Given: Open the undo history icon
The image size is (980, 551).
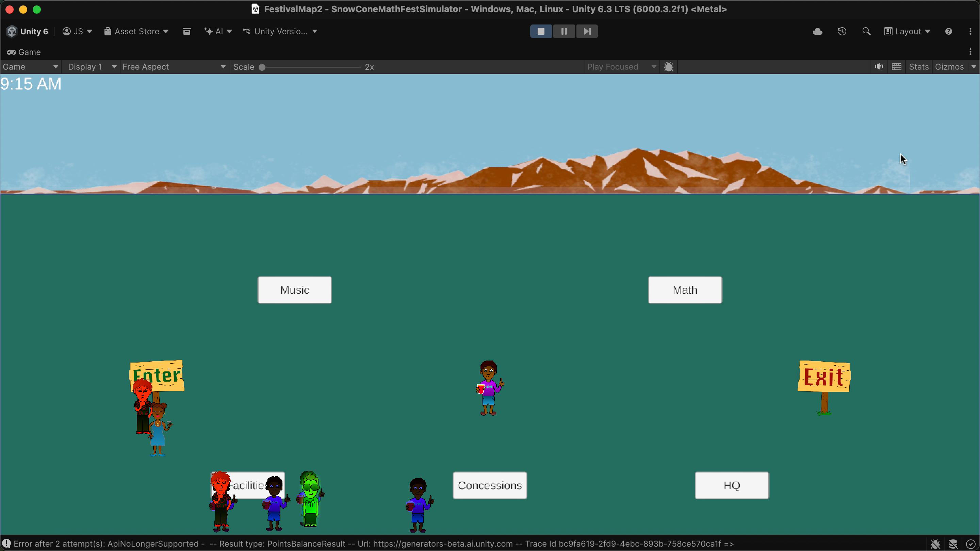Looking at the screenshot, I should 842,31.
